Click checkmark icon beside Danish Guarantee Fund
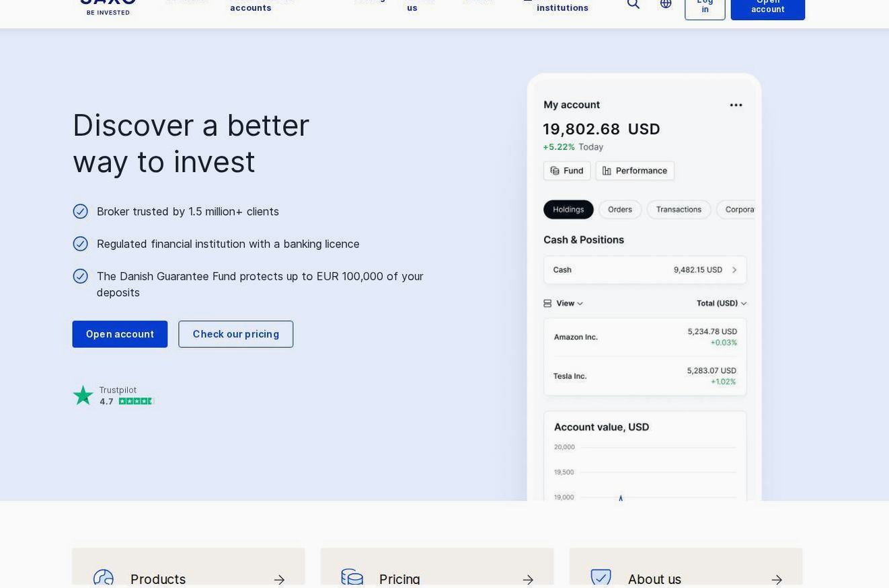The height and width of the screenshot is (588, 889). click(x=80, y=276)
